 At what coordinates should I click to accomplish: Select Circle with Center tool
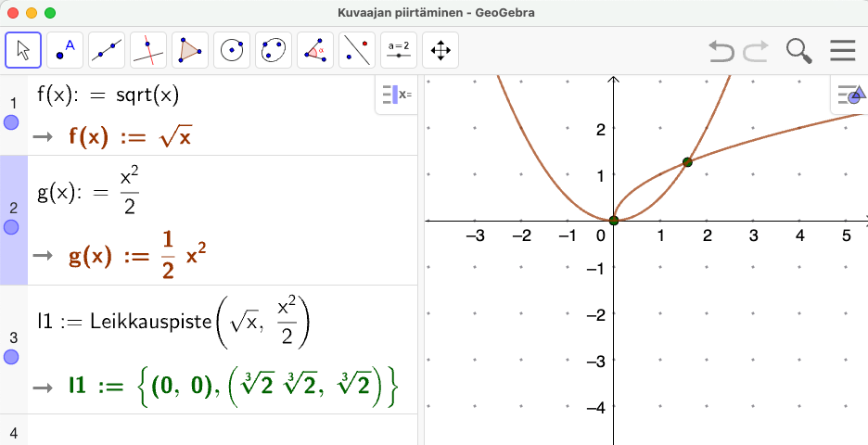[x=232, y=51]
